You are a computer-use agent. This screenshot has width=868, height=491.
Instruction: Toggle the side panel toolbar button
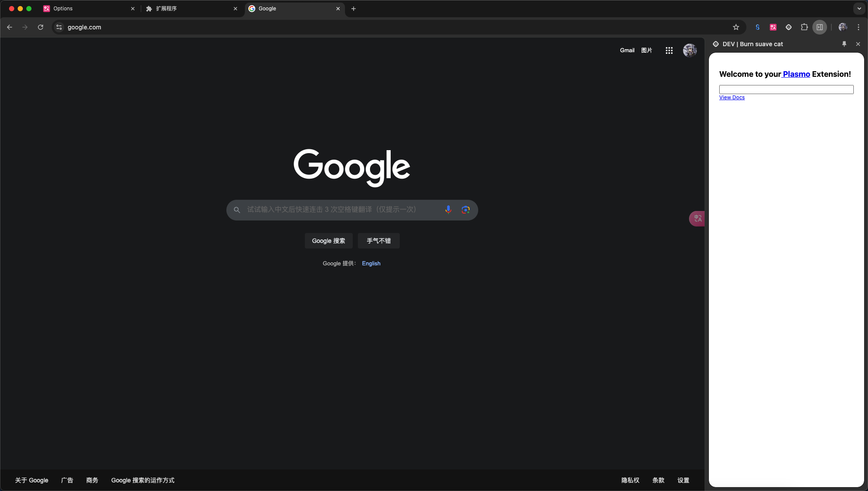tap(820, 27)
